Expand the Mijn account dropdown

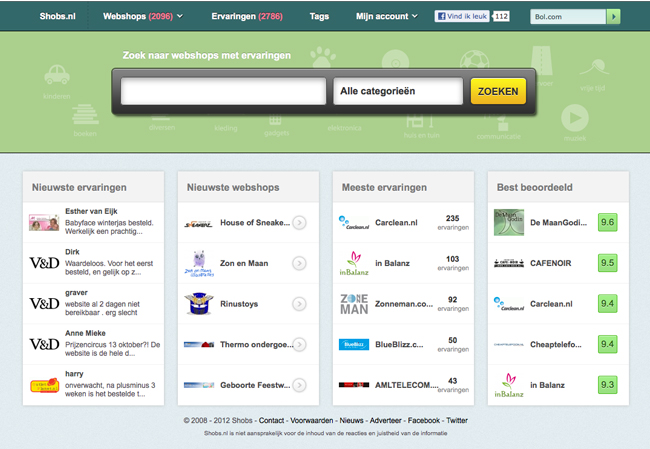point(386,16)
